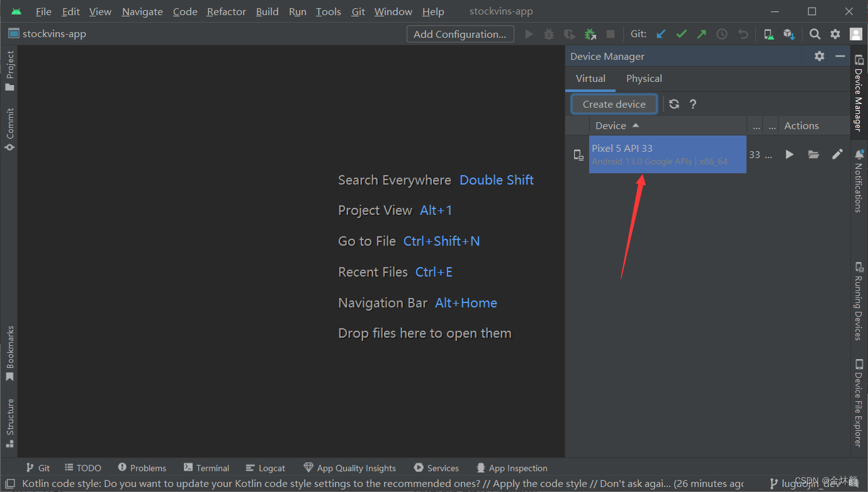The width and height of the screenshot is (868, 492).
Task: Click Create device button
Action: 614,104
